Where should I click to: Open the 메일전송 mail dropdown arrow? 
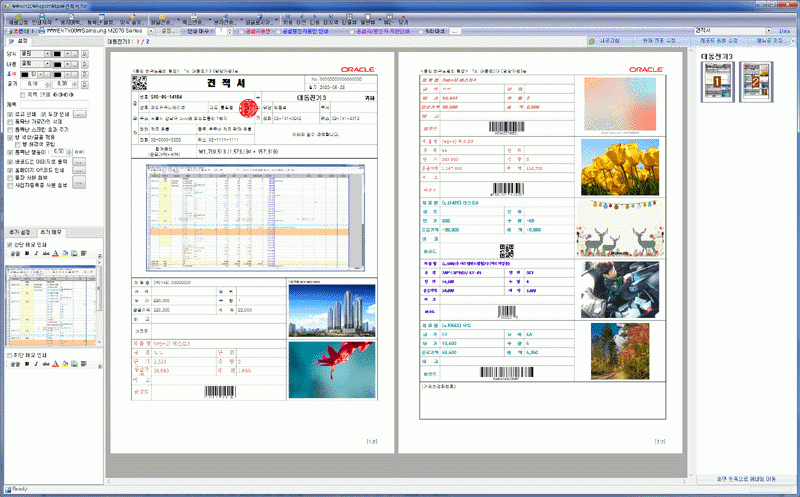(x=177, y=20)
